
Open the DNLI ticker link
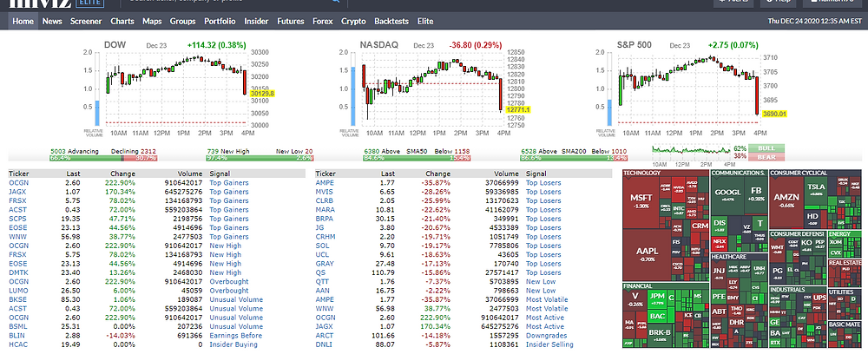[324, 344]
